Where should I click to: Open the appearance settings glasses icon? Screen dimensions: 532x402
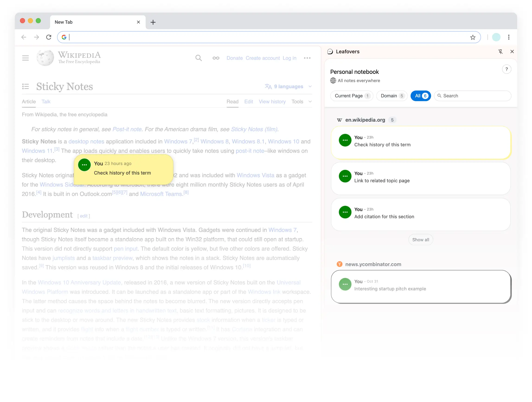click(215, 58)
